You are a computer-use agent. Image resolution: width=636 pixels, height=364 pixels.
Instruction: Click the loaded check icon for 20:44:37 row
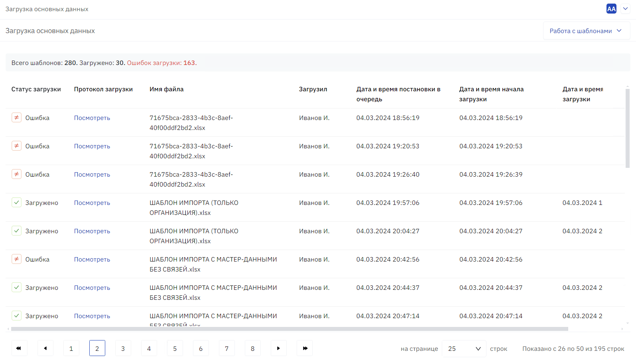(x=16, y=287)
